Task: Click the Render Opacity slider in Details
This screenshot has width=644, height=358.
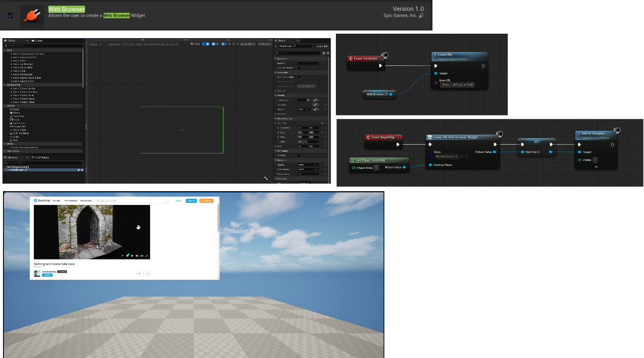Action: point(308,174)
